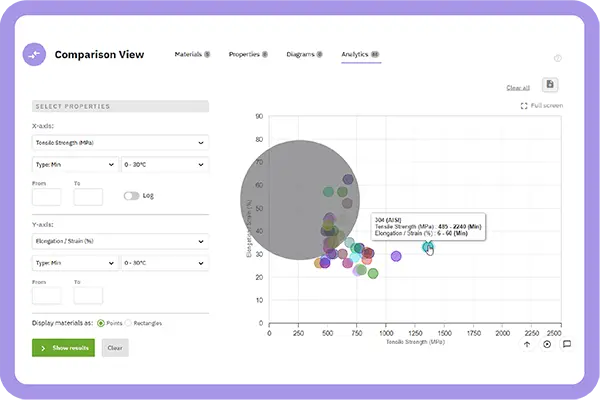The image size is (600, 400).
Task: Click the purple data point near 1100 MPa
Action: (396, 256)
